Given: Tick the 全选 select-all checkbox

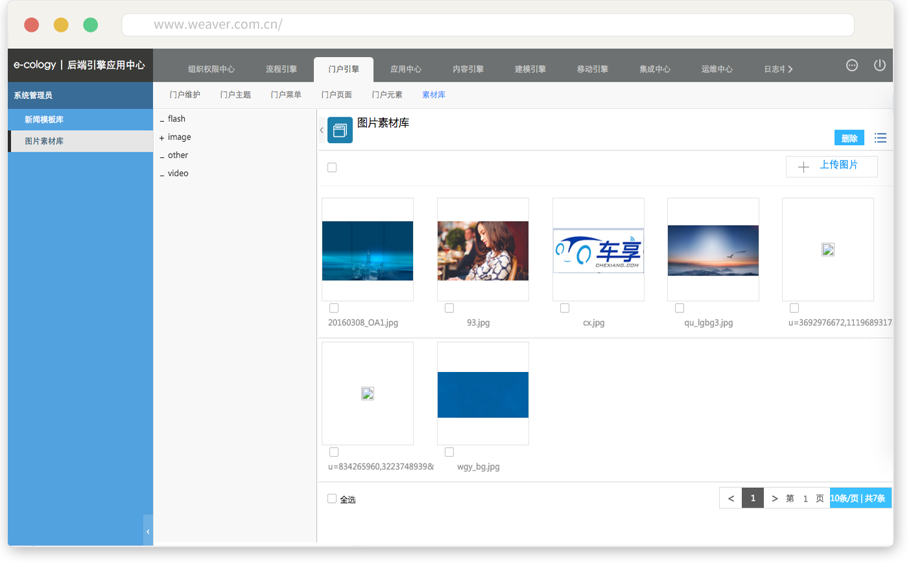Looking at the screenshot, I should click(332, 499).
